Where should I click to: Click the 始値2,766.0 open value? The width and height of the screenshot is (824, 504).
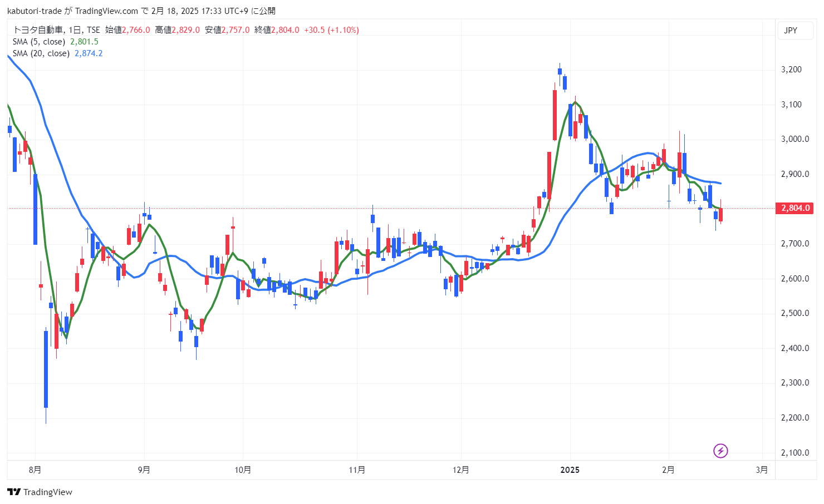[x=127, y=30]
